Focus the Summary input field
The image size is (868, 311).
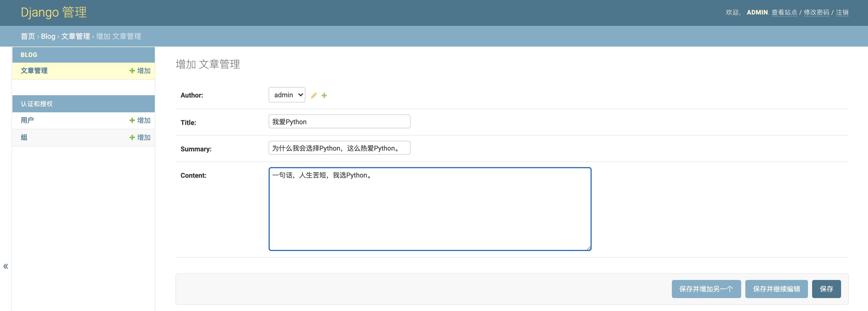[339, 147]
